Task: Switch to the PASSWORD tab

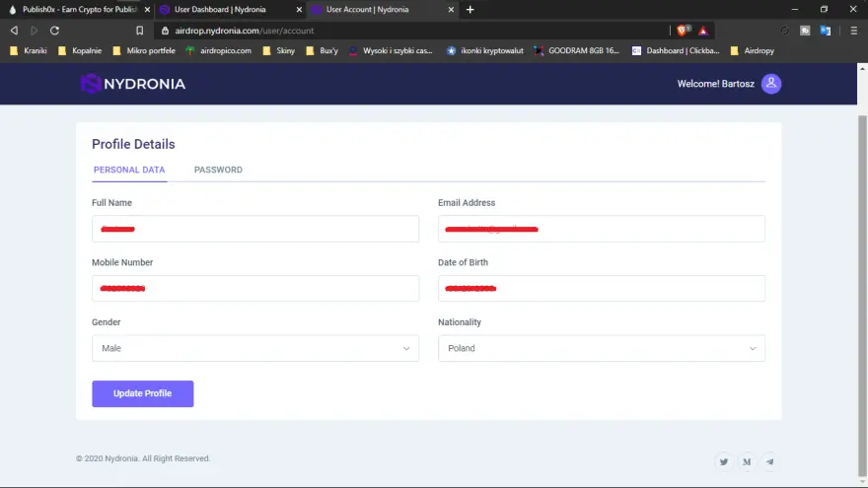Action: pyautogui.click(x=218, y=170)
